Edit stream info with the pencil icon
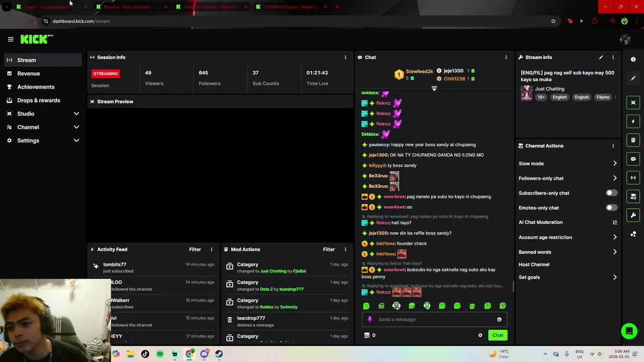The height and width of the screenshot is (362, 644). pyautogui.click(x=601, y=57)
